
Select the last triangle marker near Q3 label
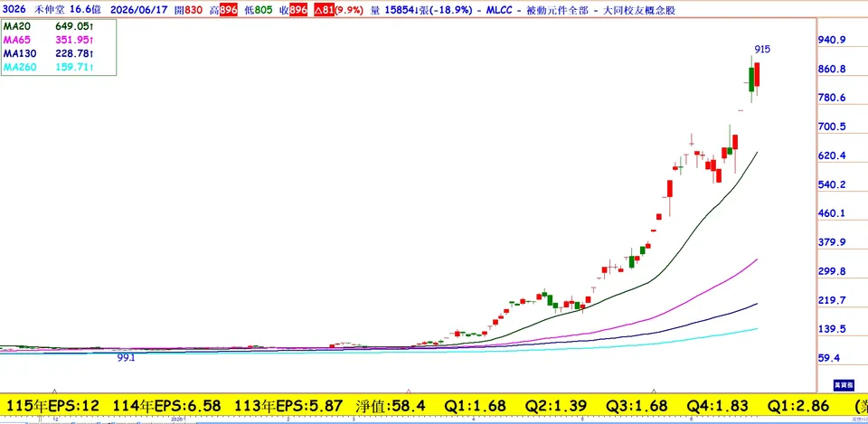click(654, 391)
